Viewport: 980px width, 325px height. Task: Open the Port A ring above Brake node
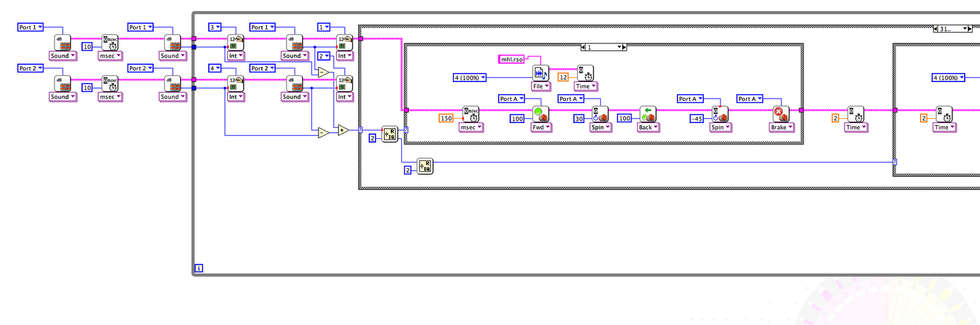tap(750, 99)
